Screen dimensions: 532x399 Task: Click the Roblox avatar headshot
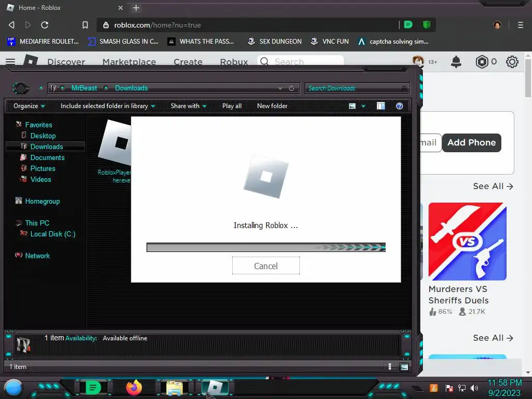[x=418, y=61]
